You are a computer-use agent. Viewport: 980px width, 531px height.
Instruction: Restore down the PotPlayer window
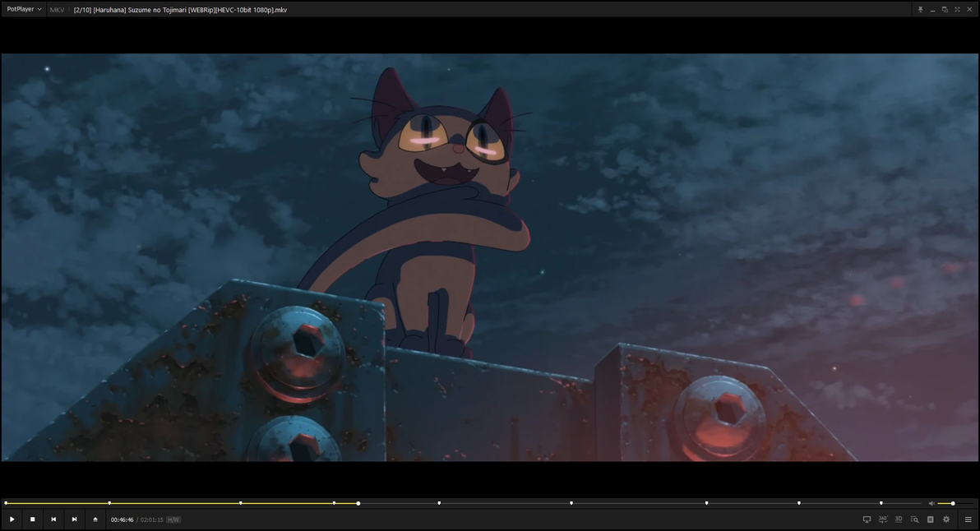[x=945, y=9]
